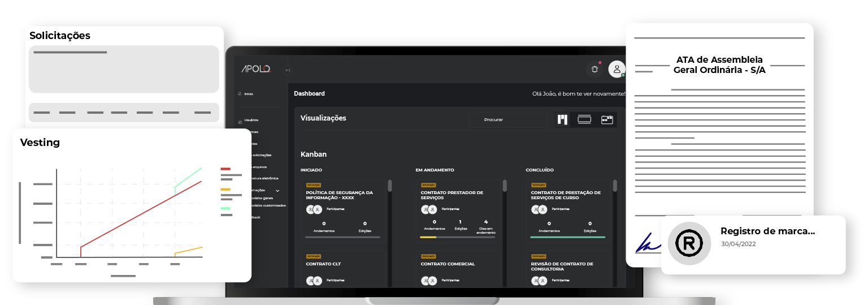868x305 pixels.
Task: Click the Usuários icon in sidebar
Action: pos(240,121)
